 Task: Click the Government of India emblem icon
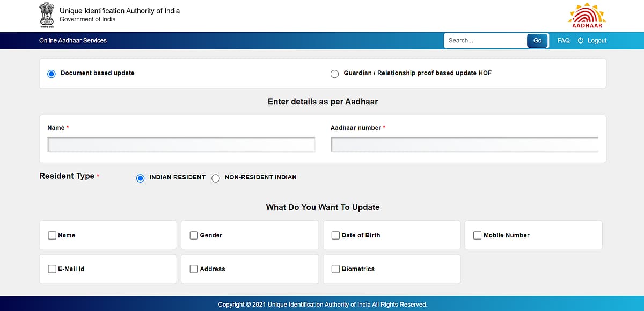(x=47, y=15)
